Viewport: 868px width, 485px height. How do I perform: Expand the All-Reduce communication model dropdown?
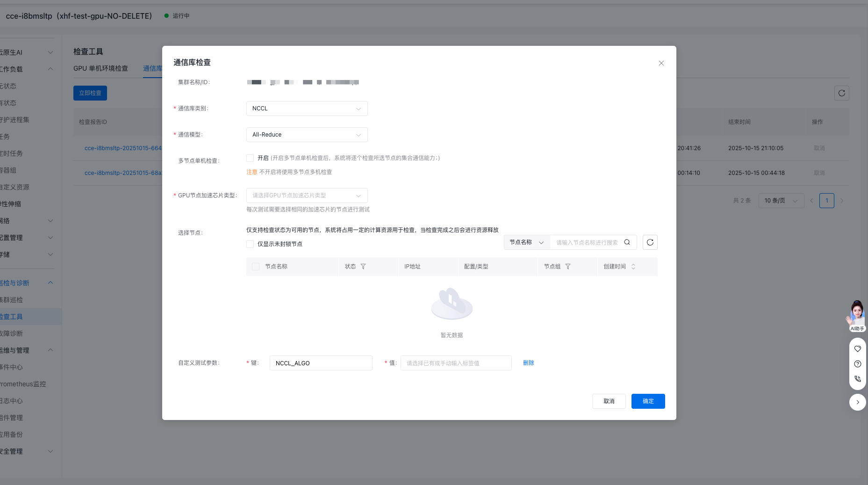tap(307, 135)
